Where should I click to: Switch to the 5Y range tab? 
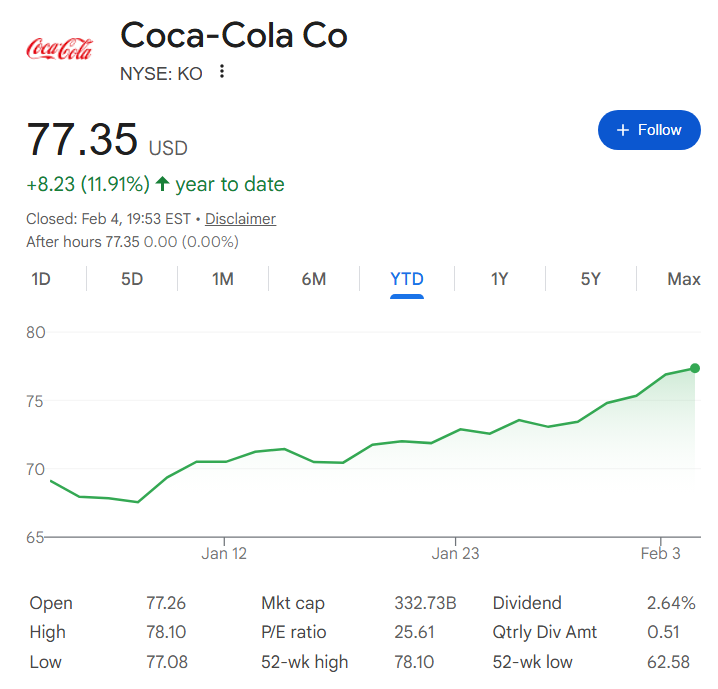[591, 279]
